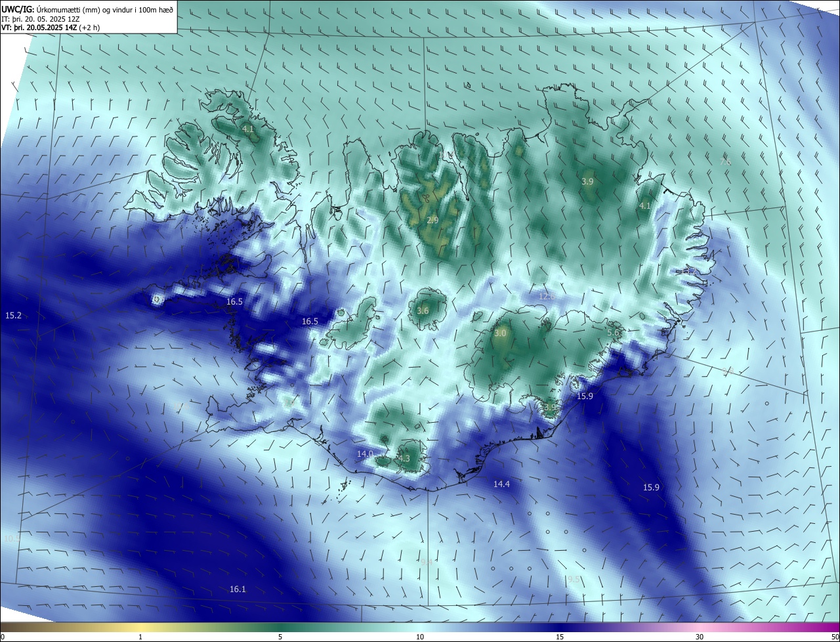The height and width of the screenshot is (642, 840).
Task: Select the "VT: þri. 20.05.2025 14Z (+2 h)" line
Action: click(x=51, y=28)
